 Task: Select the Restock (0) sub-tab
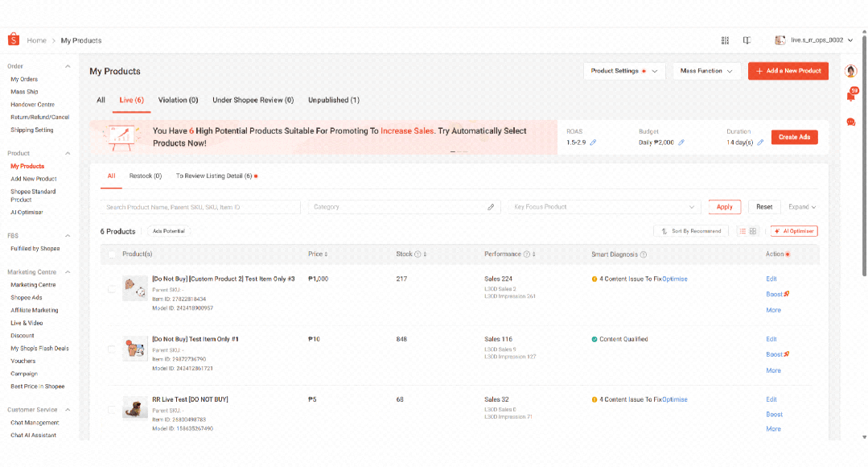tap(146, 176)
